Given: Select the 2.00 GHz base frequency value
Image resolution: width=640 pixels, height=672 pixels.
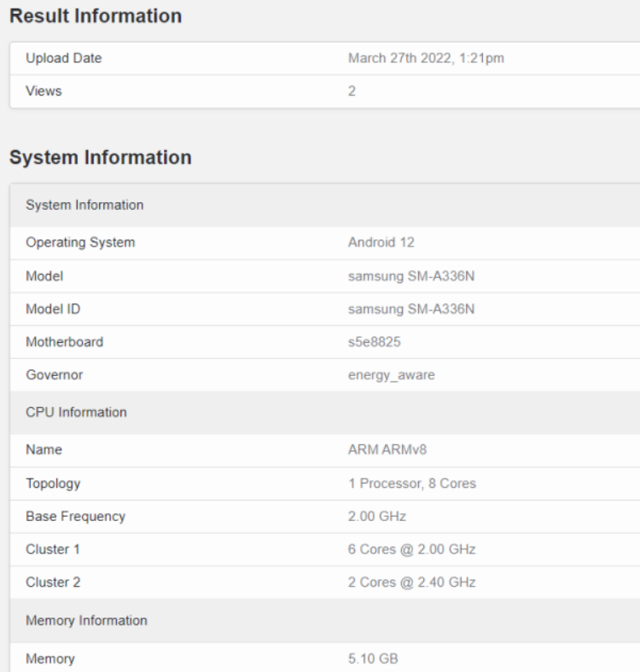Looking at the screenshot, I should tap(376, 516).
